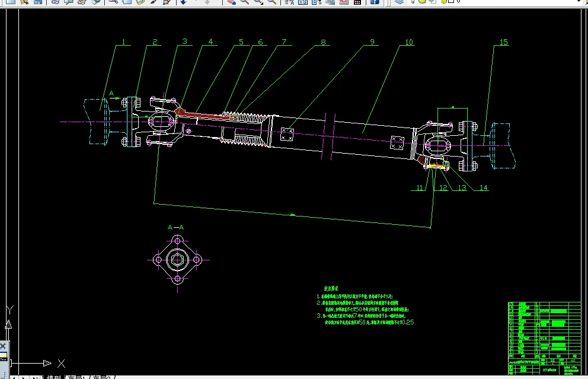Select part callout number 10
The height and width of the screenshot is (379, 588).
pos(409,42)
